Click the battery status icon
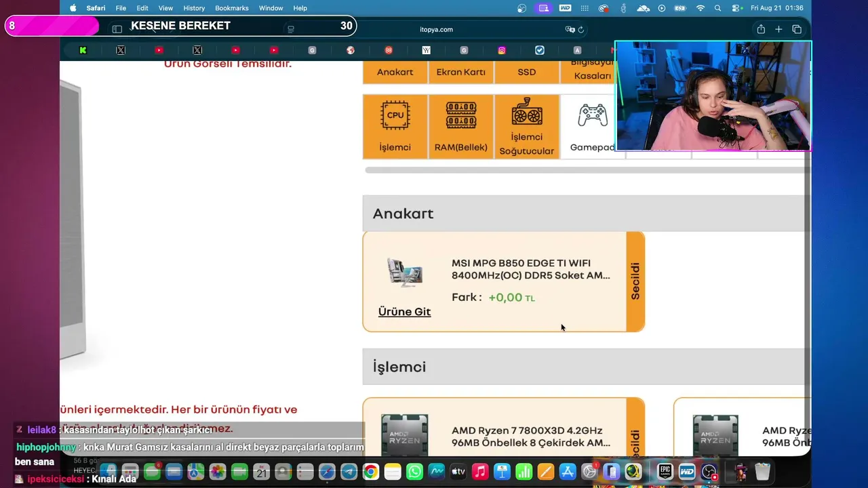Screen dimensions: 868x488 point(681,8)
